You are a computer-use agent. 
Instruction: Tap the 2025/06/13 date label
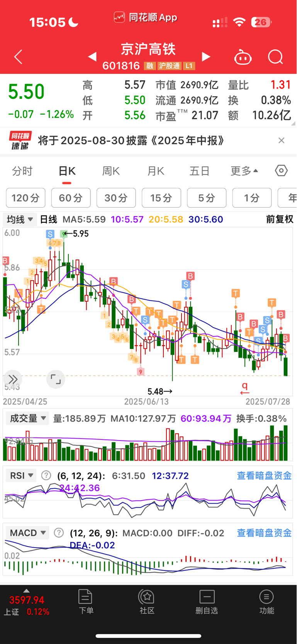point(146,401)
